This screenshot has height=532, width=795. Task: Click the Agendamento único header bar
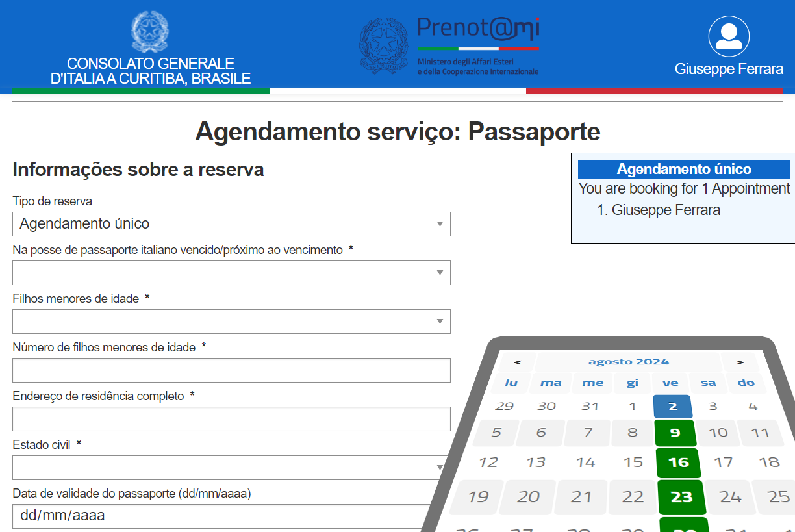coord(683,169)
